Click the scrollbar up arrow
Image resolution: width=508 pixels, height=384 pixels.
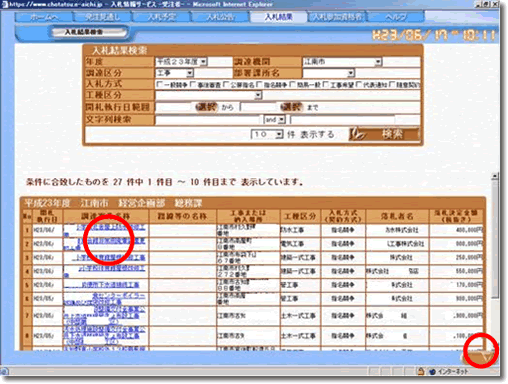click(x=496, y=176)
